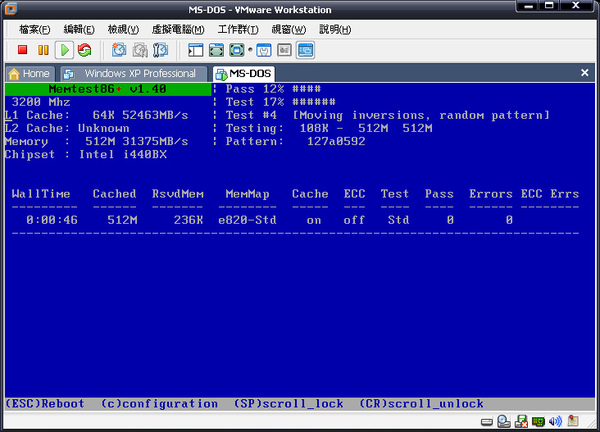This screenshot has height=432, width=600.
Task: Open the 說明(H) menu
Action: click(x=335, y=29)
